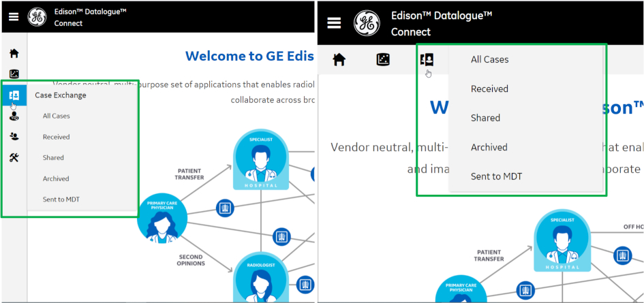
Task: Open user group icon in left sidebar
Action: [x=14, y=137]
